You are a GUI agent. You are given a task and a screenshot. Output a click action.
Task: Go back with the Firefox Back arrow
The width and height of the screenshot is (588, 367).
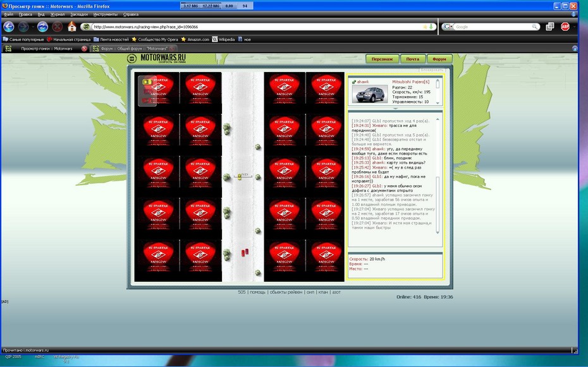[x=9, y=27]
